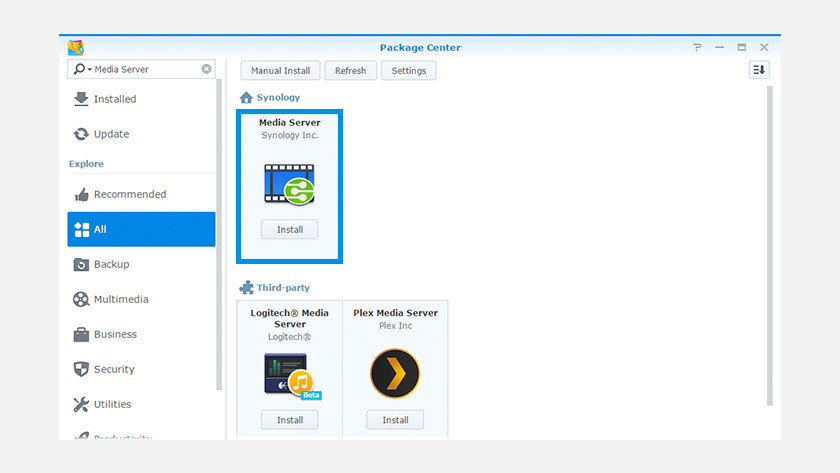This screenshot has height=473, width=840.
Task: Click the All grid icon
Action: point(81,229)
